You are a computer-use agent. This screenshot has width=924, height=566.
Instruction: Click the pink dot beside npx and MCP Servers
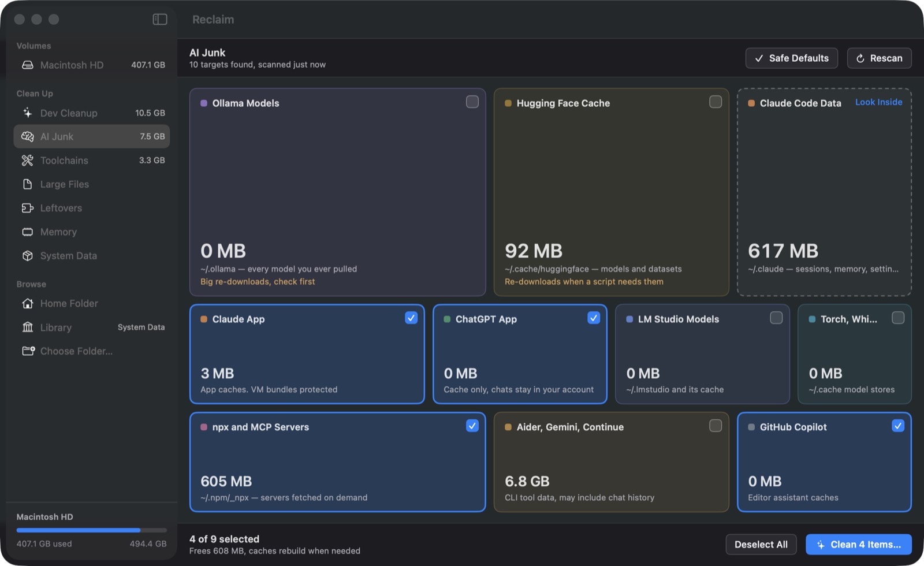[204, 427]
